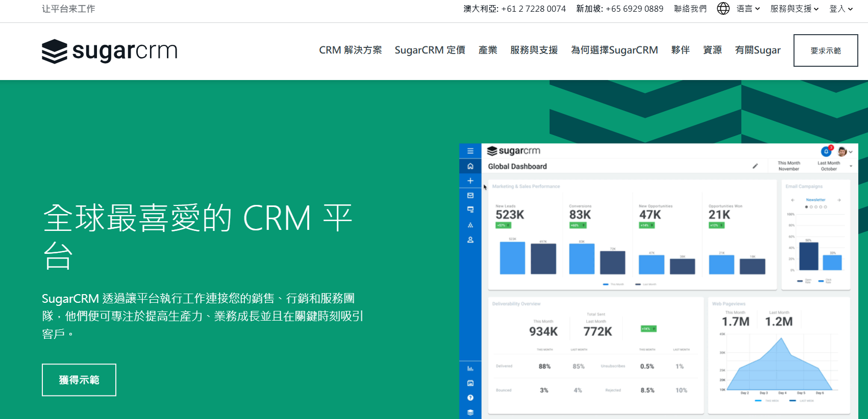This screenshot has width=868, height=419.
Task: Click the notification bell with red badge
Action: (826, 151)
